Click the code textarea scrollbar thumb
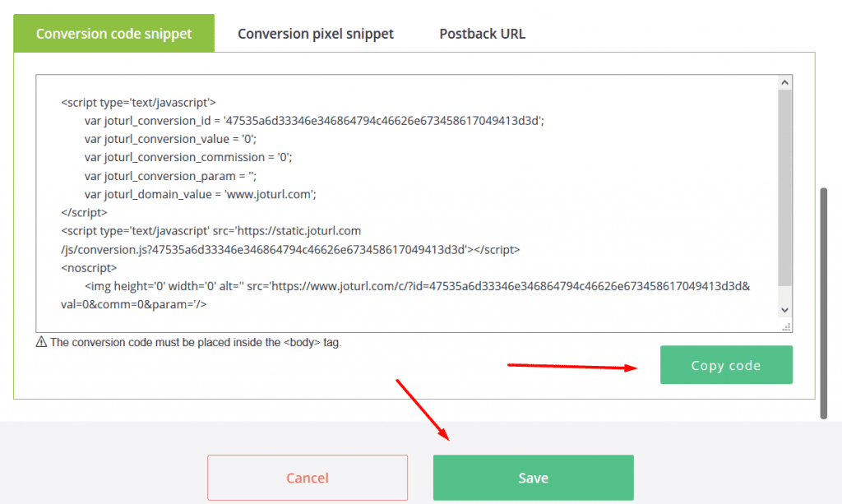 click(784, 187)
